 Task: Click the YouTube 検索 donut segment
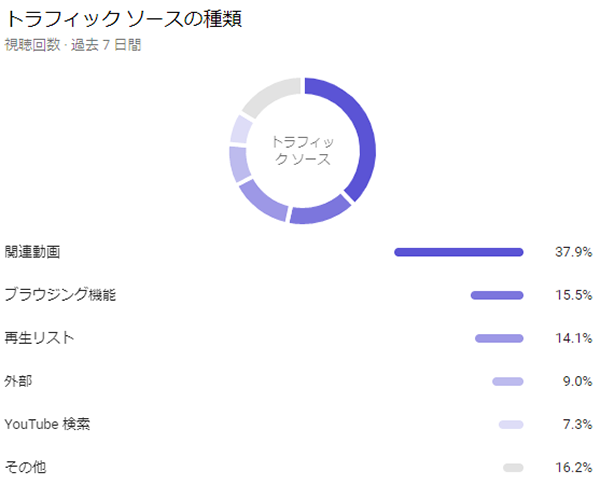(x=241, y=129)
